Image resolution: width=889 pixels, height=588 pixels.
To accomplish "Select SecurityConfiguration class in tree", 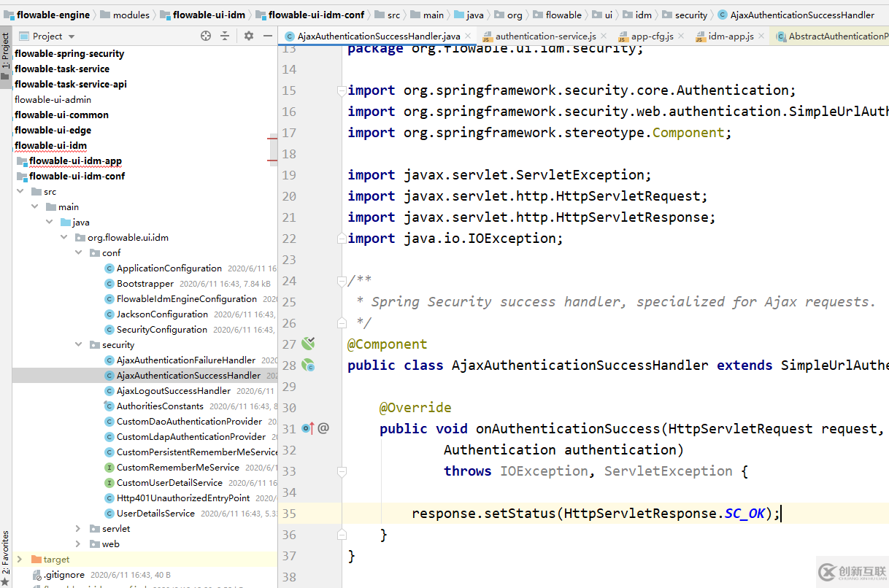I will tap(162, 329).
